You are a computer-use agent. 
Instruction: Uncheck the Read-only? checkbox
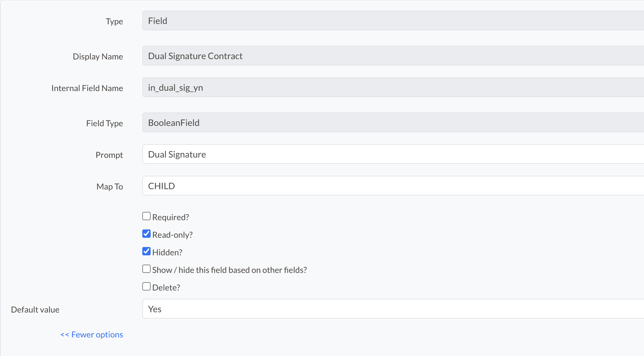[146, 234]
